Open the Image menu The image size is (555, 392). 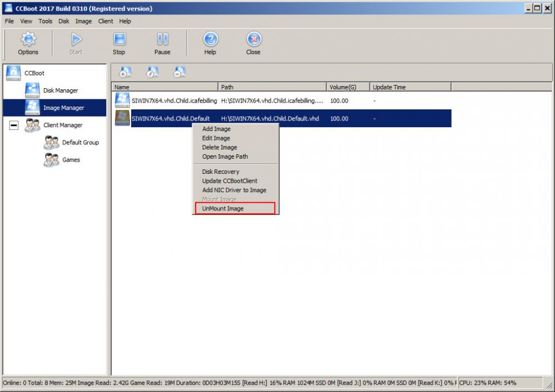pyautogui.click(x=83, y=21)
